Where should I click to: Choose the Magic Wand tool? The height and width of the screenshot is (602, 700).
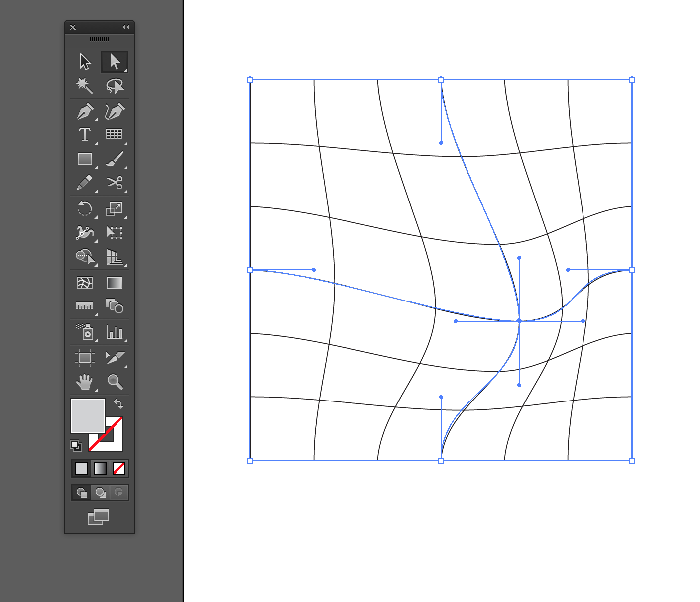[85, 86]
